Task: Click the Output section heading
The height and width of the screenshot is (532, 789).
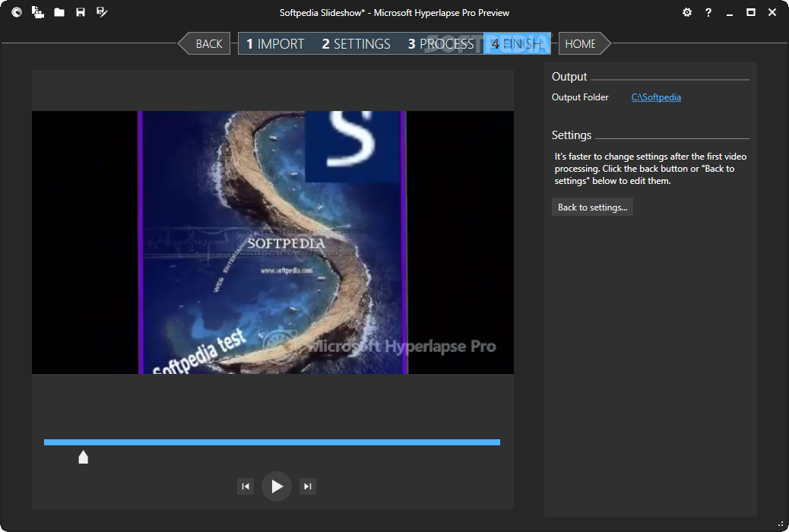Action: tap(569, 77)
